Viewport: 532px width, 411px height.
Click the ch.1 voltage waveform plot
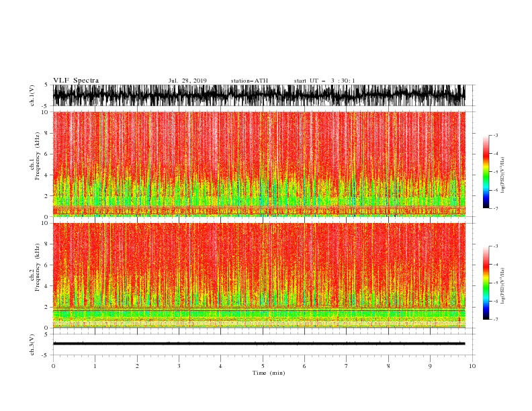[x=259, y=95]
